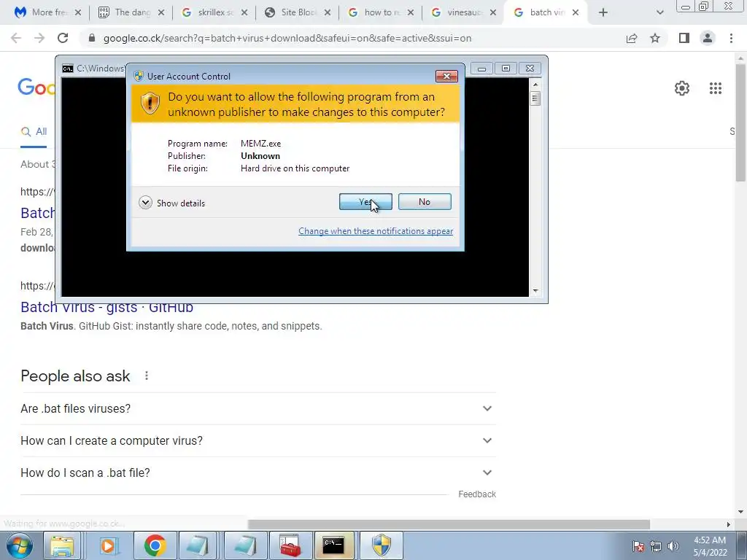Select command prompt taskbar button
The height and width of the screenshot is (560, 747).
tap(333, 545)
